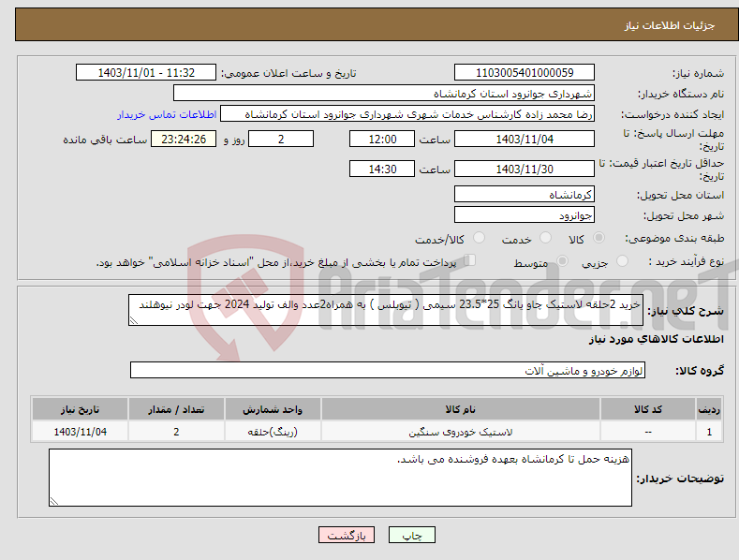Click the واحد شمارش column header
The height and width of the screenshot is (560, 739).
tap(273, 409)
